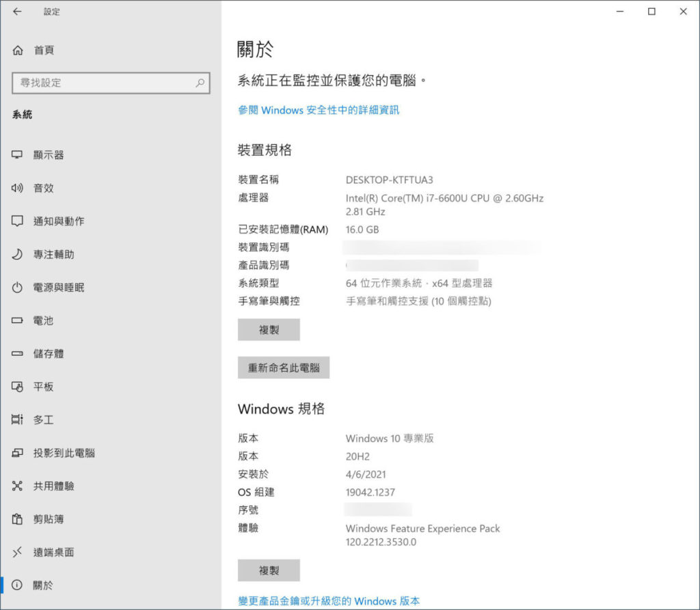The height and width of the screenshot is (610, 700).
Task: Go to 儲存體 settings
Action: point(111,353)
